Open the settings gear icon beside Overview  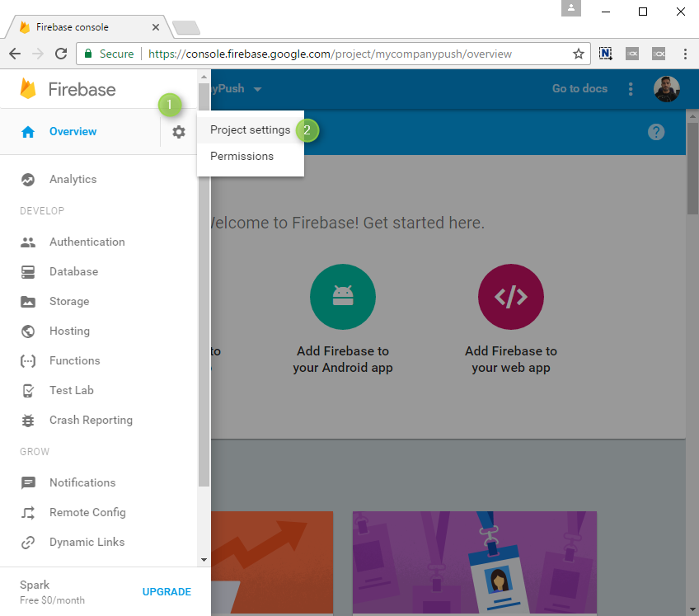point(179,132)
